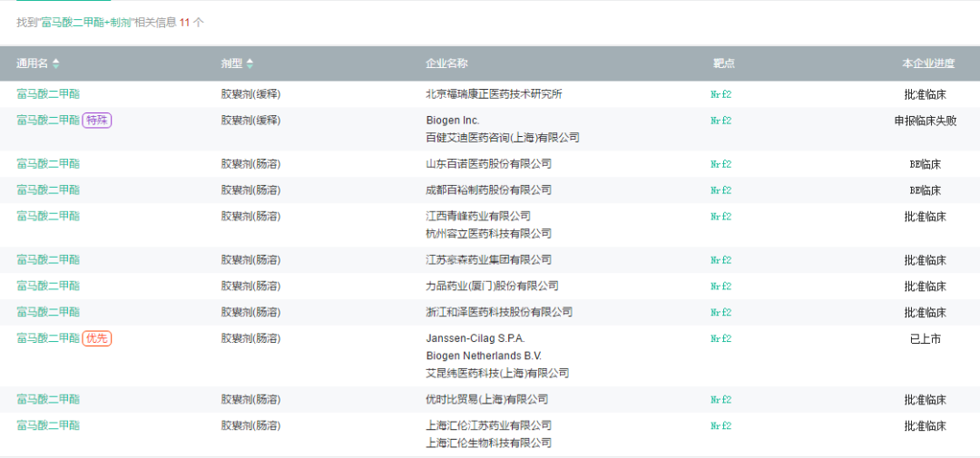The height and width of the screenshot is (458, 980).
Task: Click the 本企业进度 column header
Action: point(928,63)
